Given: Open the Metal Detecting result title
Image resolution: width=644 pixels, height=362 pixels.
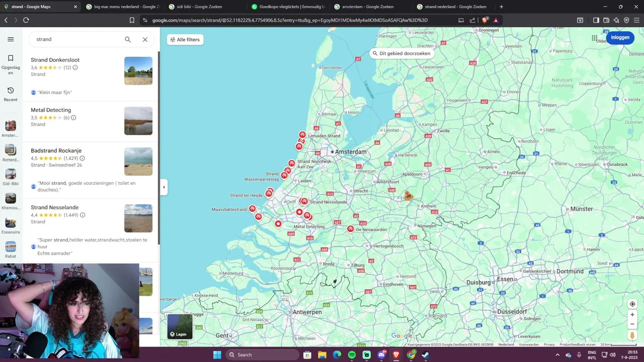Looking at the screenshot, I should tap(51, 110).
